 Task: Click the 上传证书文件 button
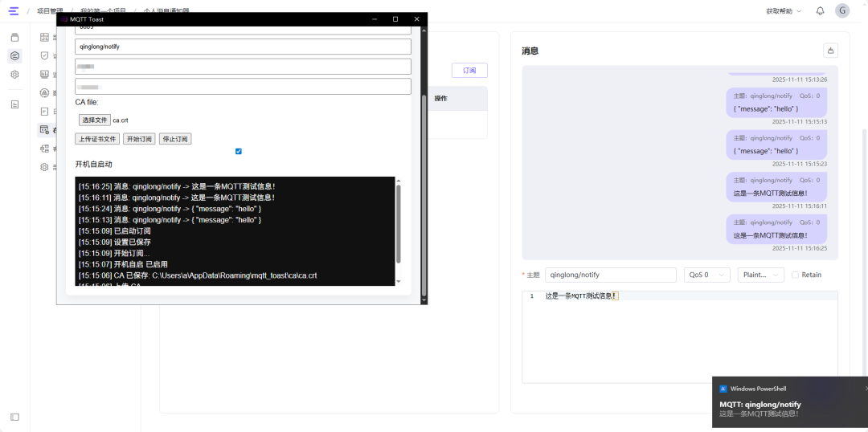pyautogui.click(x=97, y=139)
